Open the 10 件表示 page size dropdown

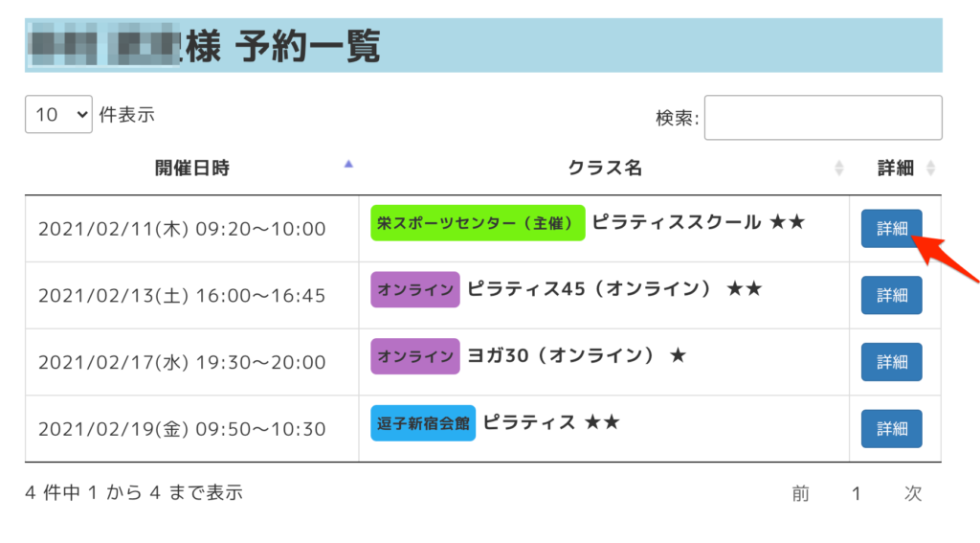[58, 115]
